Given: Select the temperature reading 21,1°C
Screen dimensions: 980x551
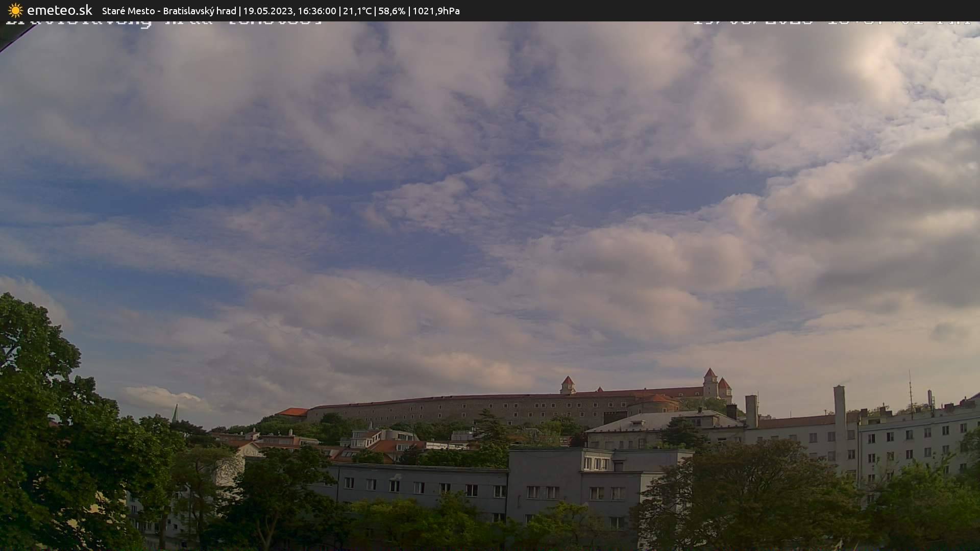Looking at the screenshot, I should [357, 10].
